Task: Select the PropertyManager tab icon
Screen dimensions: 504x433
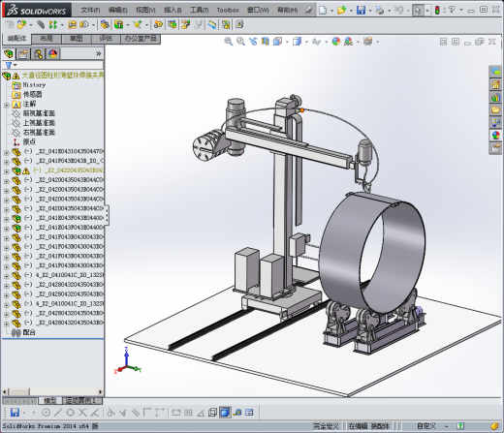Action: tap(23, 53)
